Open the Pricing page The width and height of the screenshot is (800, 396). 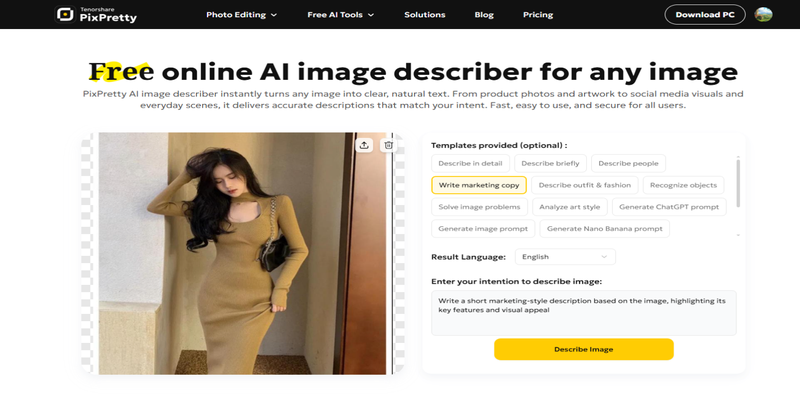coord(538,15)
